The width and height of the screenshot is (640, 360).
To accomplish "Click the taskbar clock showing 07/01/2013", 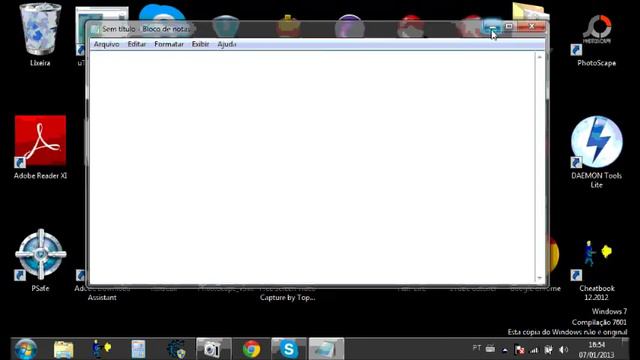I will pos(596,350).
